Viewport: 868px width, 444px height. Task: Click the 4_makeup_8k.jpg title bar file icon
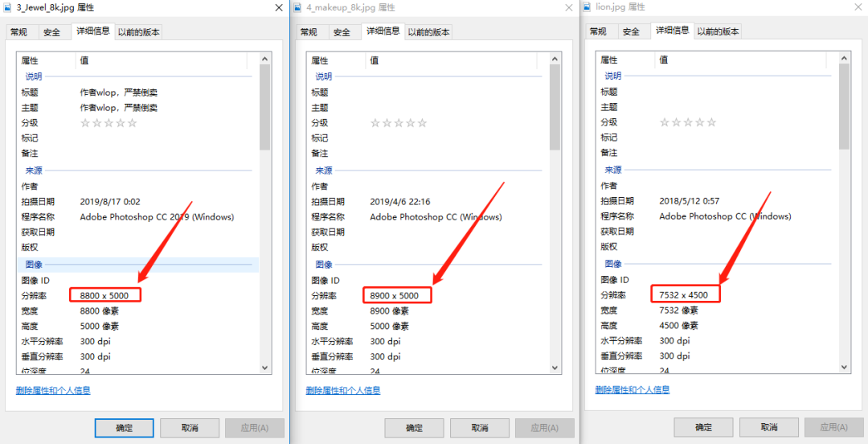298,8
